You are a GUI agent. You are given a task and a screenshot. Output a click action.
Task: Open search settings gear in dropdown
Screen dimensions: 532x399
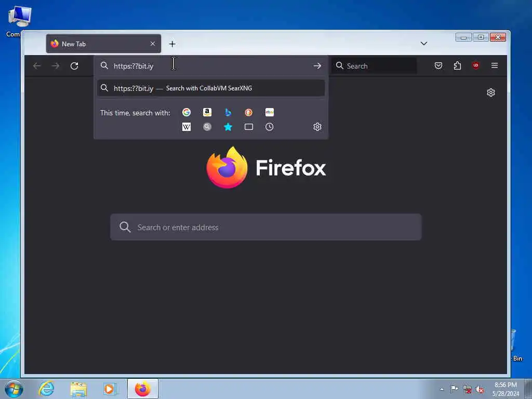pyautogui.click(x=317, y=127)
